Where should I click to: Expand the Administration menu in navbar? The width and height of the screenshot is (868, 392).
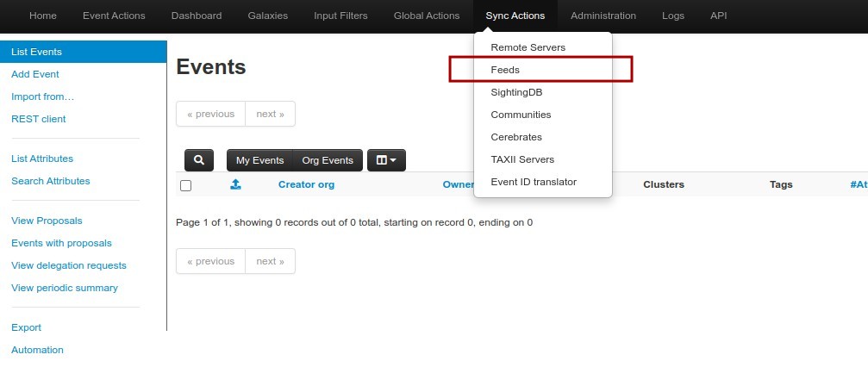(x=603, y=16)
